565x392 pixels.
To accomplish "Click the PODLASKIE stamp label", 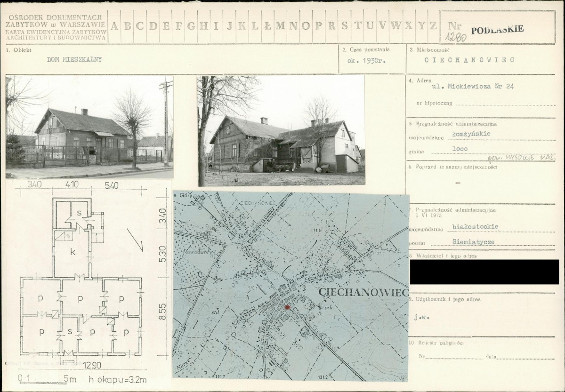I will pyautogui.click(x=497, y=29).
